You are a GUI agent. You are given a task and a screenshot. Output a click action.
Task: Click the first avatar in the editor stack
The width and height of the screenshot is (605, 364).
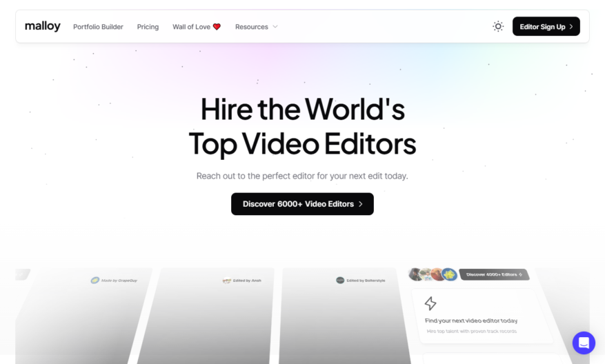(x=415, y=274)
